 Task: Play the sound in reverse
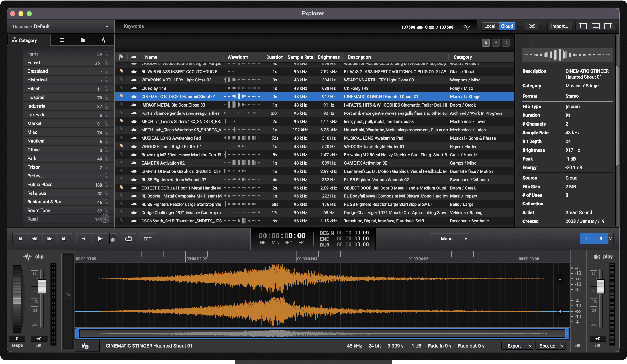click(84, 239)
